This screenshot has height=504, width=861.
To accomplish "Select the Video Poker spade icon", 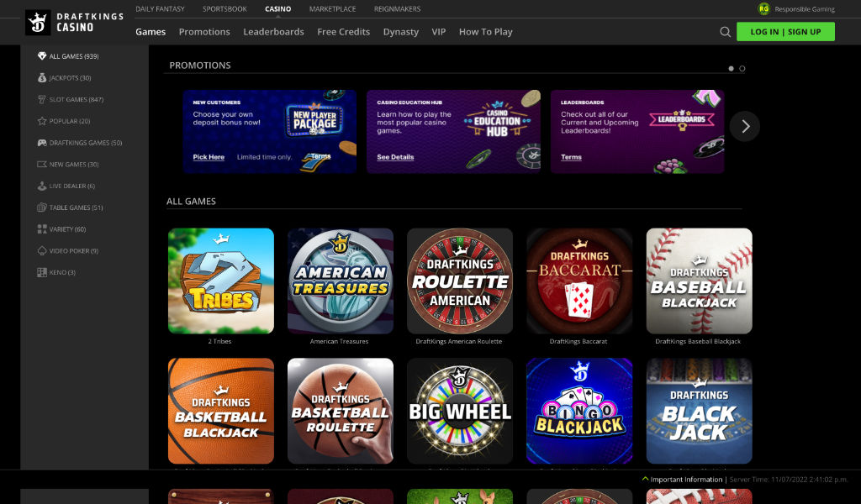I will pos(42,250).
